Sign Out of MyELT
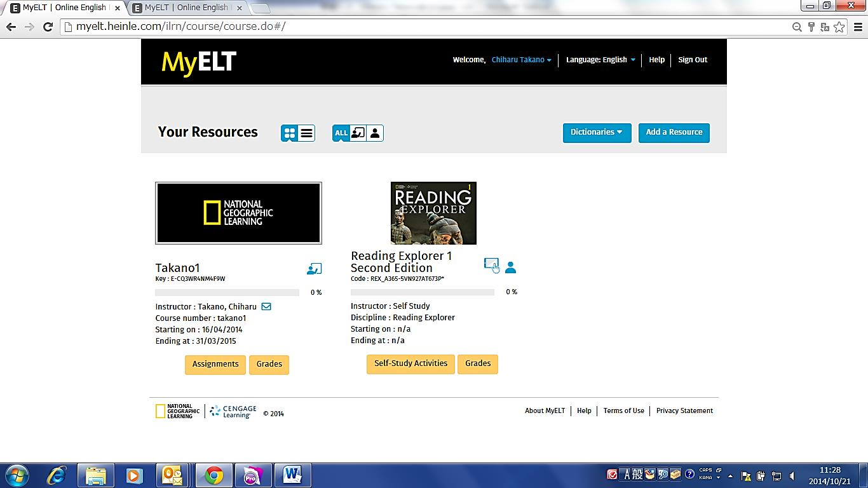The image size is (868, 488). pos(693,60)
